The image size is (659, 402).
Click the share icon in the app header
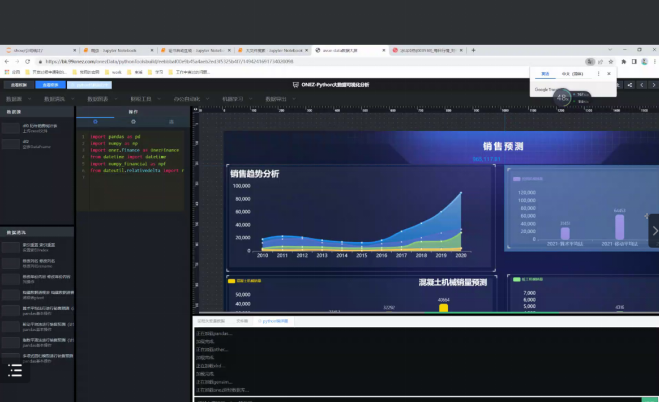click(631, 85)
